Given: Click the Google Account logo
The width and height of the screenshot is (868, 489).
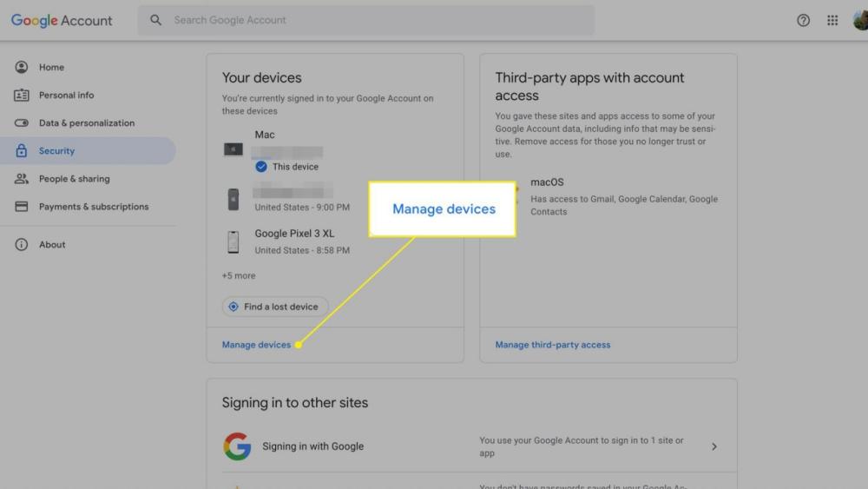Looking at the screenshot, I should tap(62, 20).
